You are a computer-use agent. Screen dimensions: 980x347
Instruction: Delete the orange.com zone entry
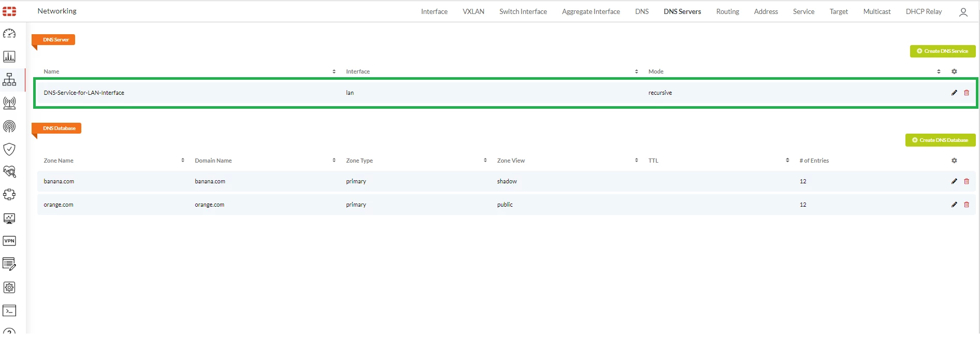pyautogui.click(x=967, y=205)
